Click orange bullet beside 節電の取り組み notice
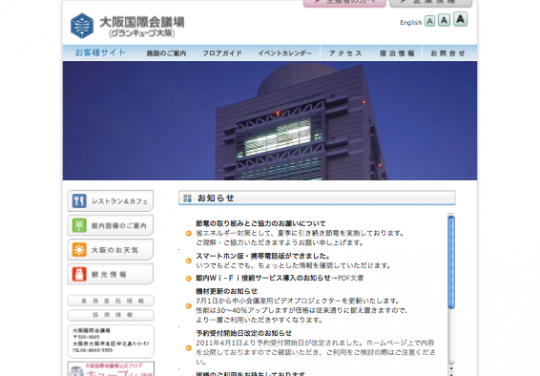540x376 pixels. click(x=188, y=233)
